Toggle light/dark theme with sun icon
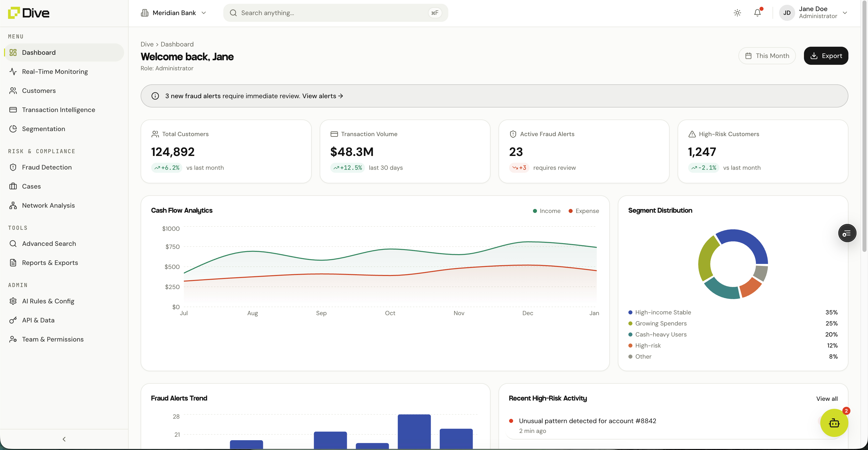This screenshot has width=868, height=450. tap(737, 13)
